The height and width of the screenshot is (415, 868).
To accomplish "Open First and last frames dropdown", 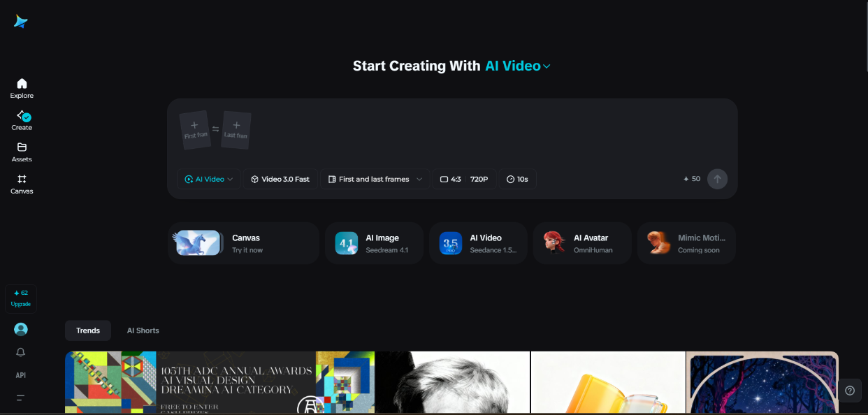I will click(x=375, y=179).
